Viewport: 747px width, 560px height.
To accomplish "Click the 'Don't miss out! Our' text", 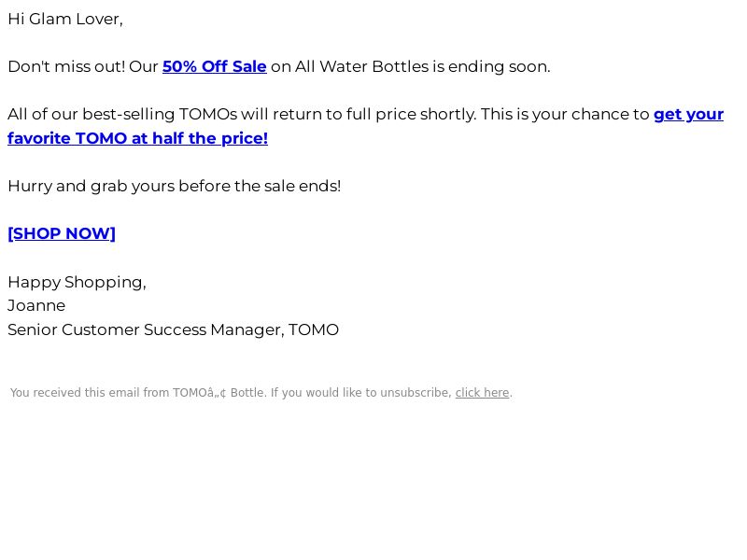I will click(x=83, y=66).
